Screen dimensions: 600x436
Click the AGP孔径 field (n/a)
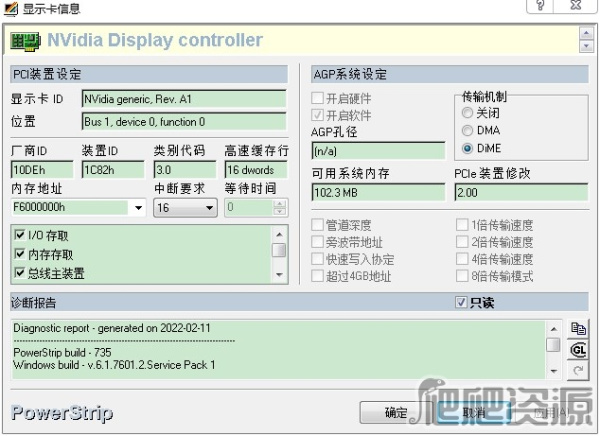tap(378, 151)
